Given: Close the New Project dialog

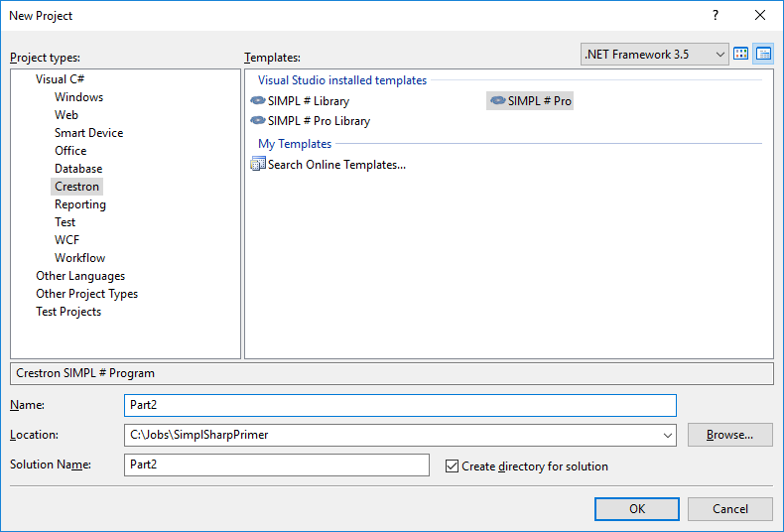Looking at the screenshot, I should click(x=760, y=16).
